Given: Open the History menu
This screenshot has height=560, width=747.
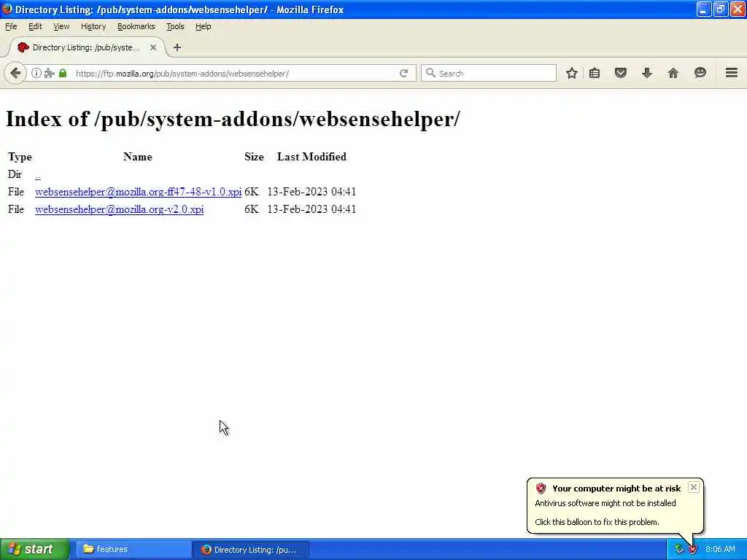Looking at the screenshot, I should click(93, 27).
